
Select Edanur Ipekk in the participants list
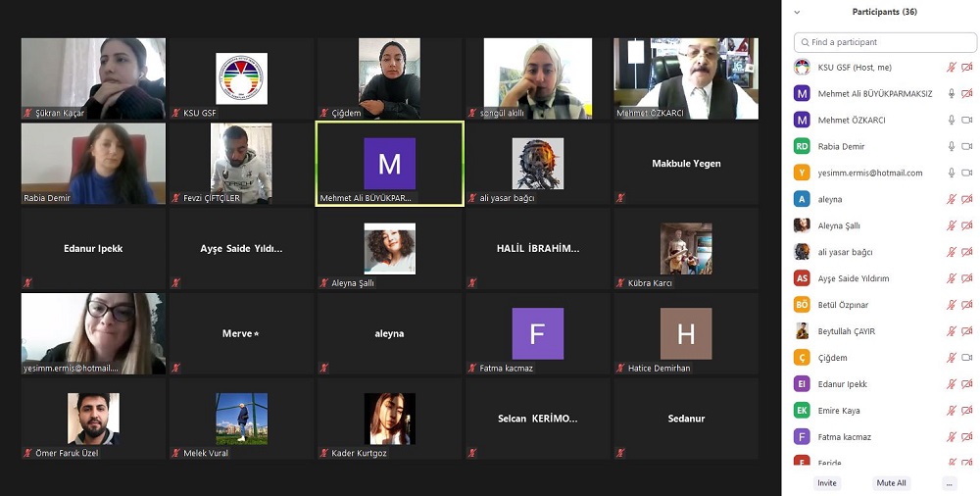point(842,384)
